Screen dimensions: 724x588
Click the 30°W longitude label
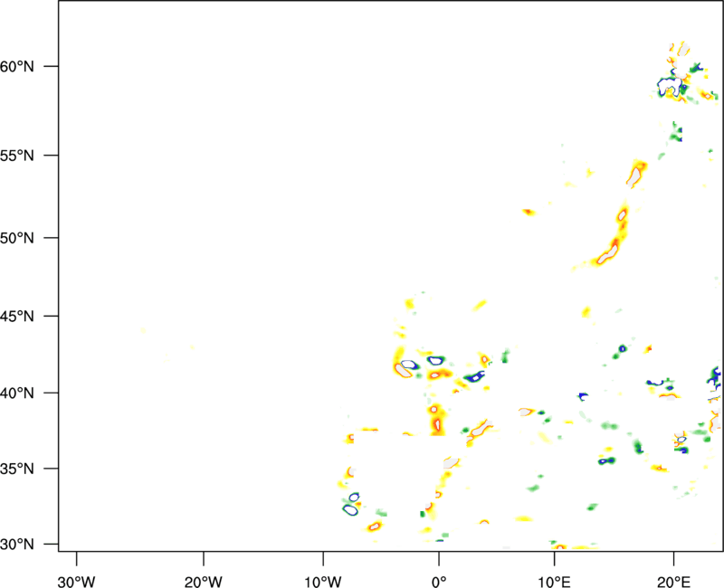[x=77, y=582]
